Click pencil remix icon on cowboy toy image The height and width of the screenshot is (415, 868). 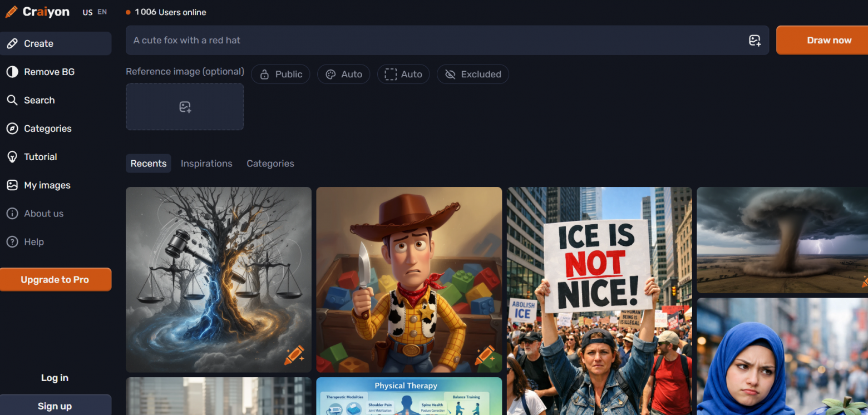(485, 355)
